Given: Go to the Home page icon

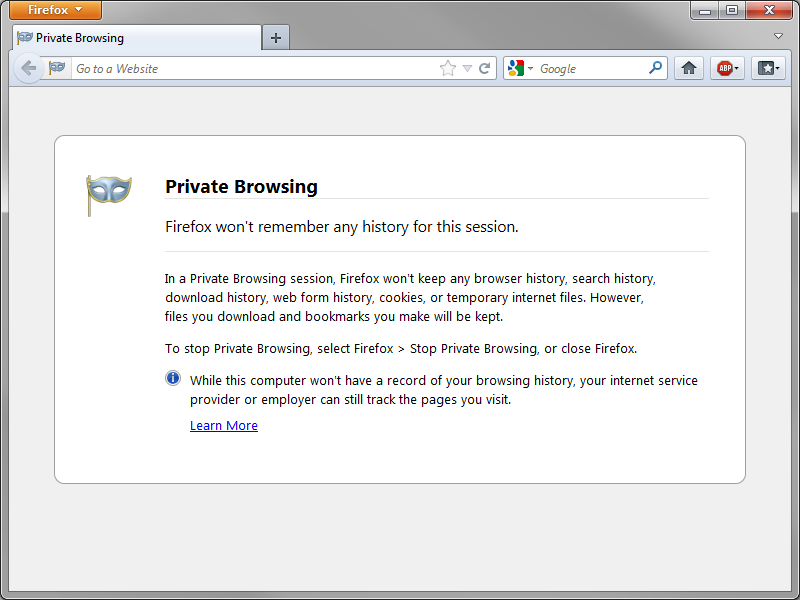Looking at the screenshot, I should tap(688, 68).
